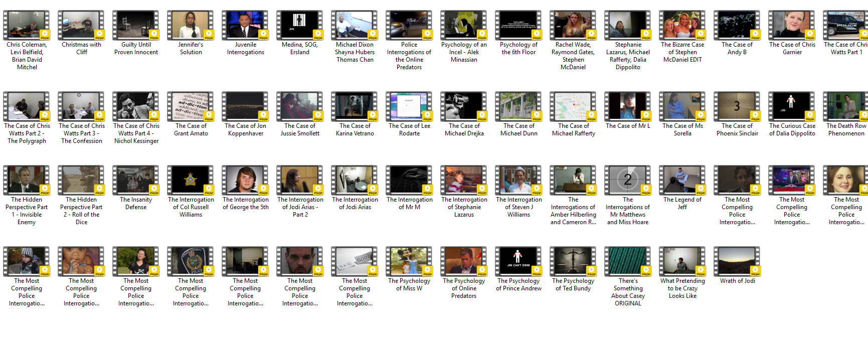The width and height of the screenshot is (868, 337).
Task: Click the Hidden Perspective Part 1 icon
Action: (x=27, y=180)
